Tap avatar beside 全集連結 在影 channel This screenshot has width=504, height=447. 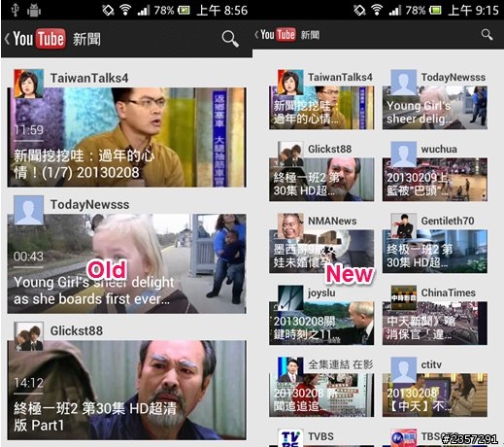click(x=290, y=369)
